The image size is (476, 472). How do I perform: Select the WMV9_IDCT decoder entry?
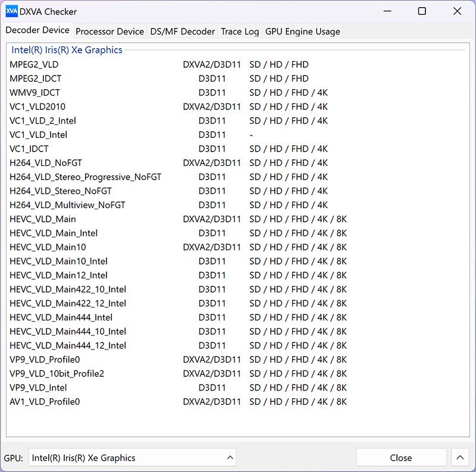click(35, 93)
